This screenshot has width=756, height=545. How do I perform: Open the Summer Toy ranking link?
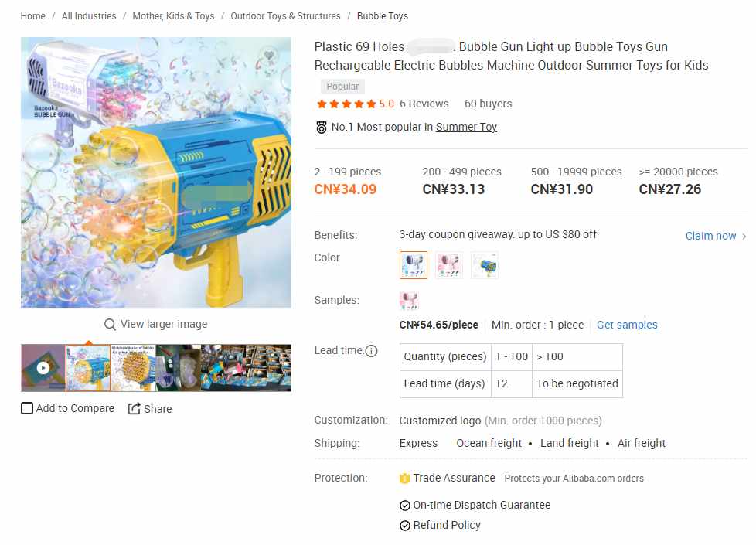(x=466, y=127)
